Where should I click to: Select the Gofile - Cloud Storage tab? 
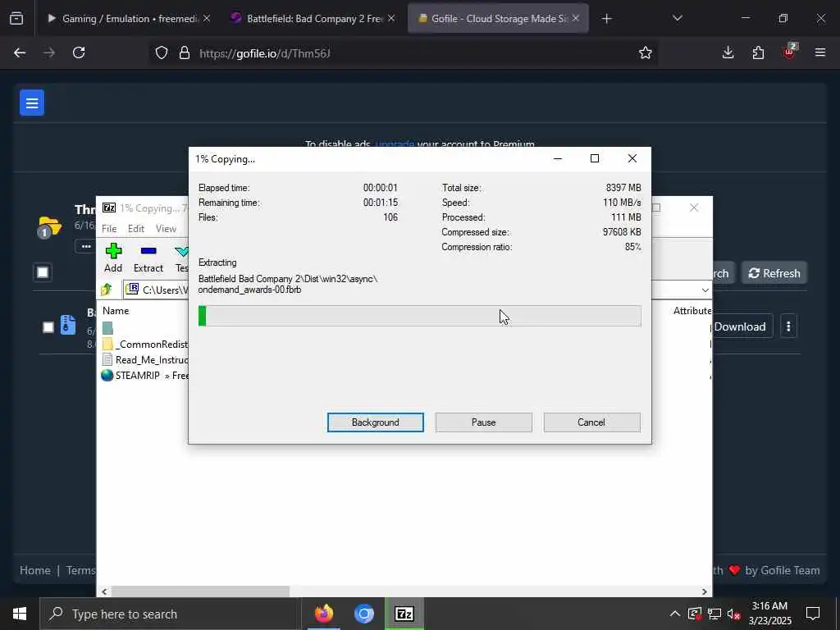coord(498,19)
